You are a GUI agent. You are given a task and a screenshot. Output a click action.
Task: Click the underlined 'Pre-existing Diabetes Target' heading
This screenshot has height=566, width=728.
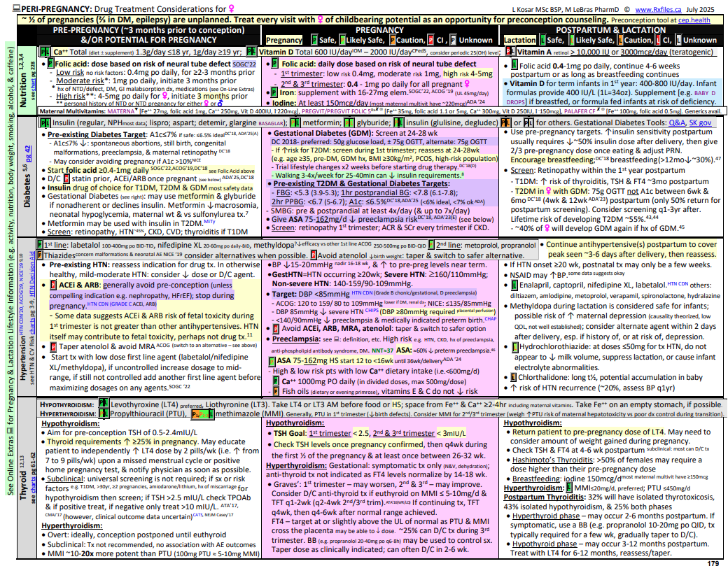pyautogui.click(x=97, y=134)
